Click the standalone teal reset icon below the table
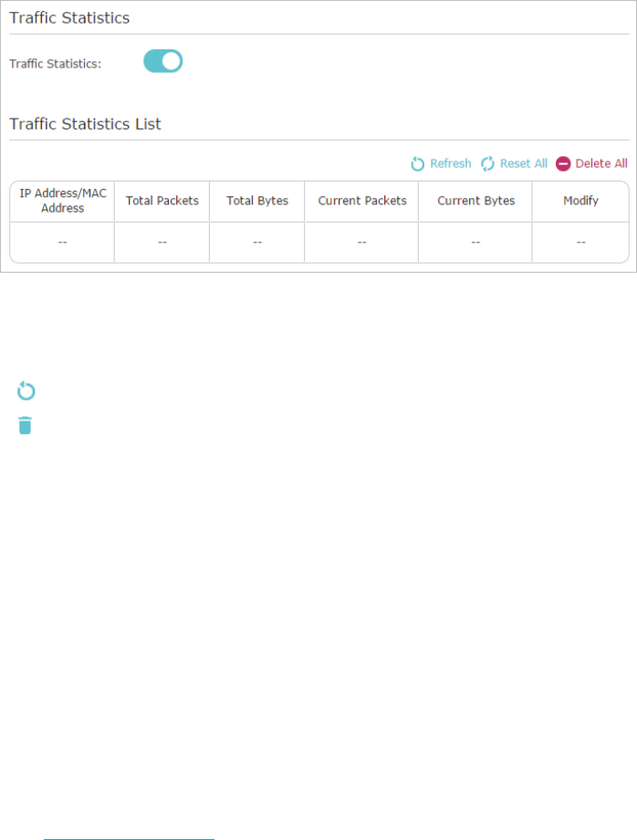Screen dimensions: 637x840 pyautogui.click(x=26, y=390)
